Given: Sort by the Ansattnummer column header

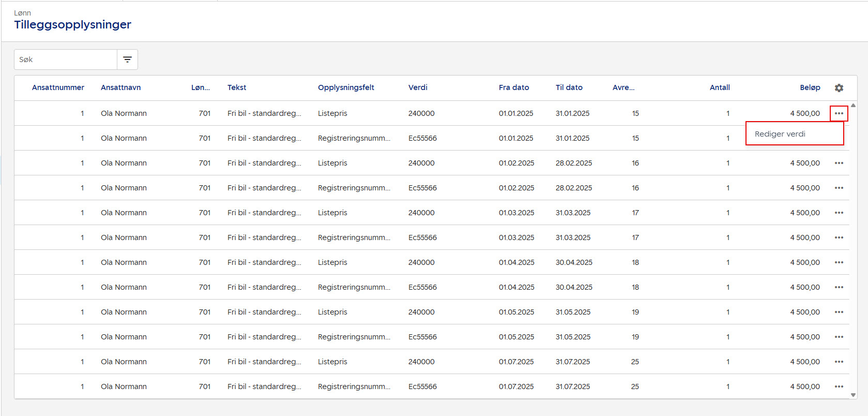Looking at the screenshot, I should tap(58, 87).
